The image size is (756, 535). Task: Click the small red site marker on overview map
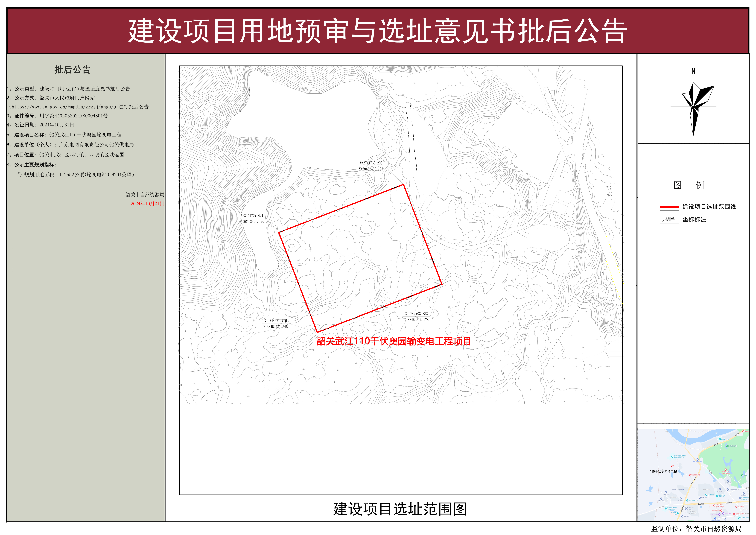[x=673, y=466]
